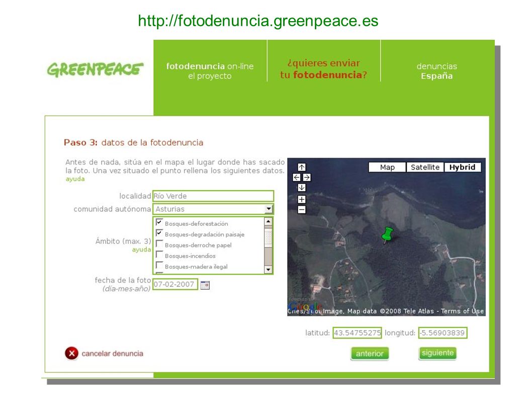The width and height of the screenshot is (532, 399).
Task: Click the Ámbito list scrollbar thumb
Action: point(268,237)
